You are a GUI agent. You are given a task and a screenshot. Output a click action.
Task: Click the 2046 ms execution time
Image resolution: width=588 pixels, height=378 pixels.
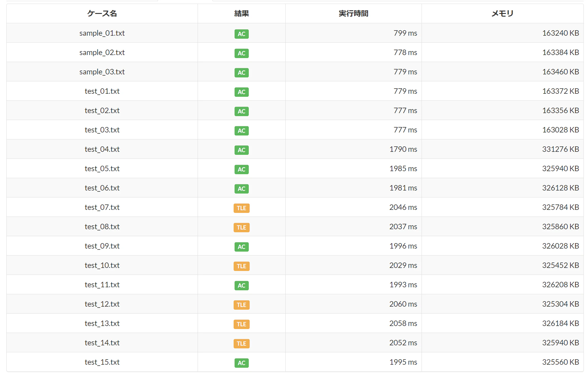(403, 207)
